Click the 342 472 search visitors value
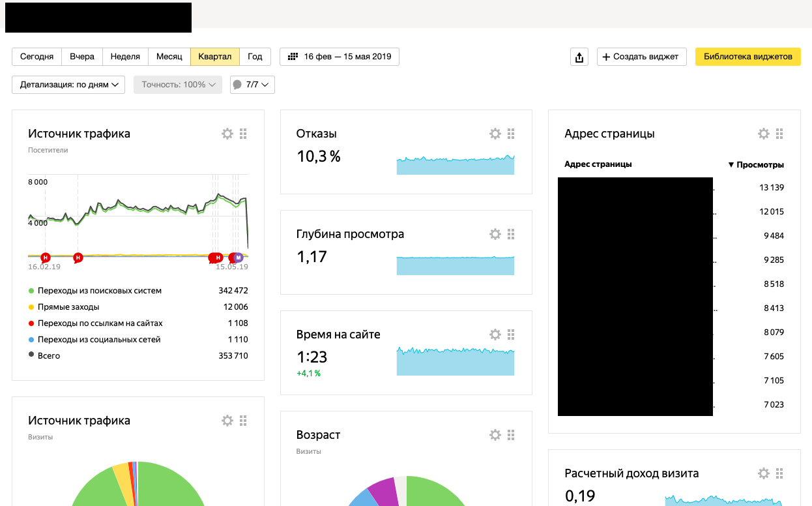 coord(233,291)
